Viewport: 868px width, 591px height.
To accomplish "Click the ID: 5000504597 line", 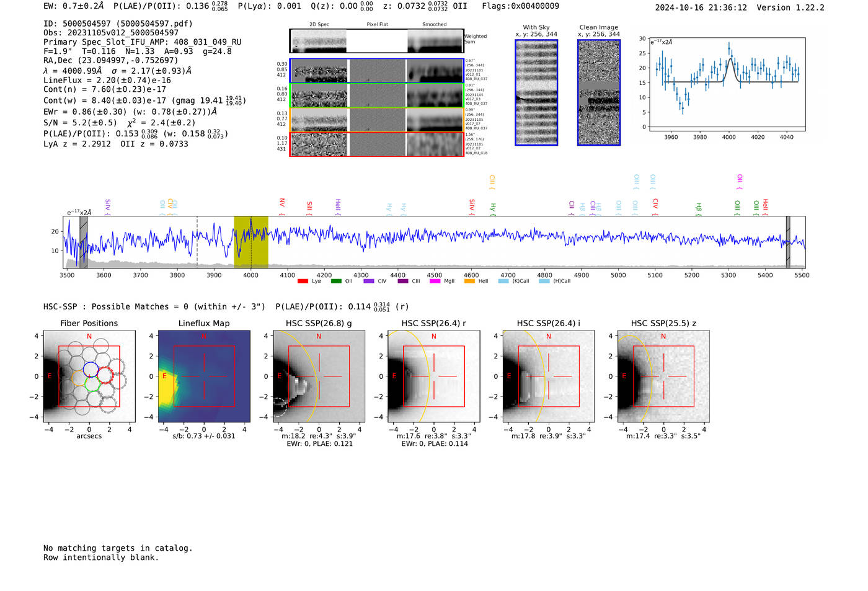I will coord(118,24).
